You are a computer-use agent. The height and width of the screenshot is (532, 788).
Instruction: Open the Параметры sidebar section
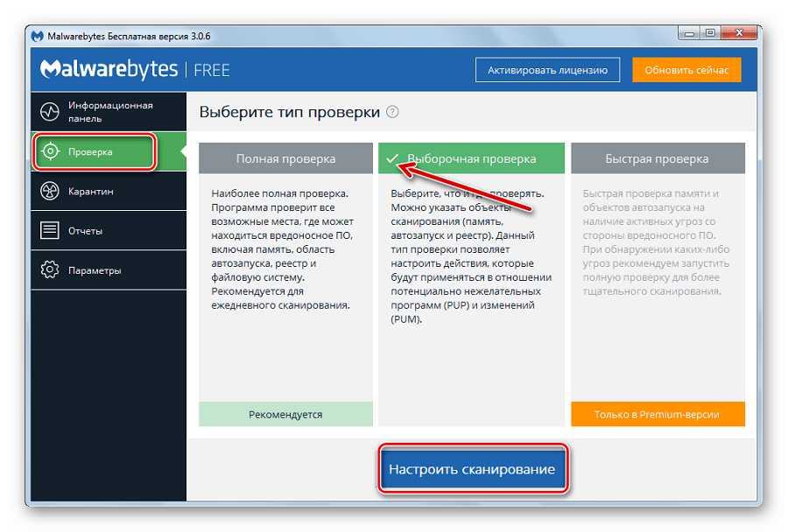pyautogui.click(x=95, y=270)
